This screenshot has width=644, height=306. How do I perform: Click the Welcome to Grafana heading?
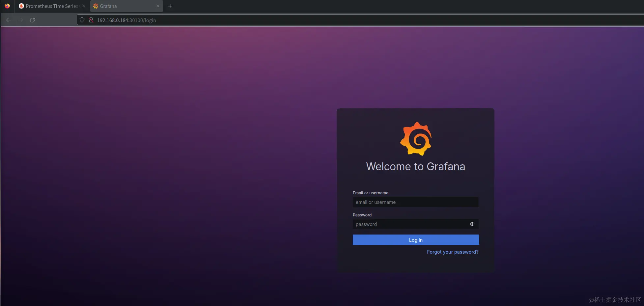pos(416,166)
